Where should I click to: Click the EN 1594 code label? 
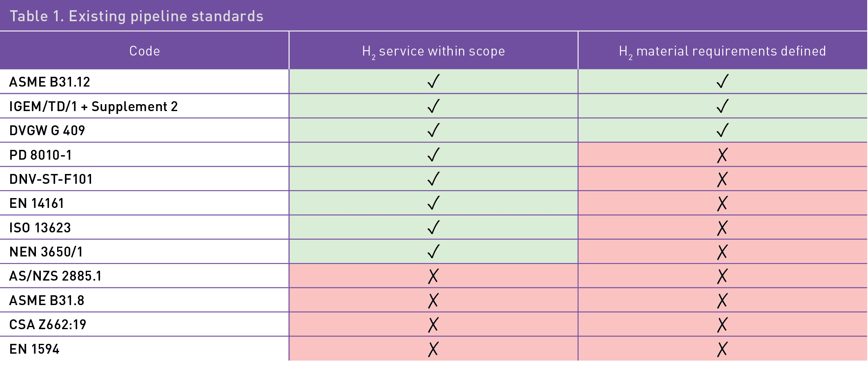(34, 349)
